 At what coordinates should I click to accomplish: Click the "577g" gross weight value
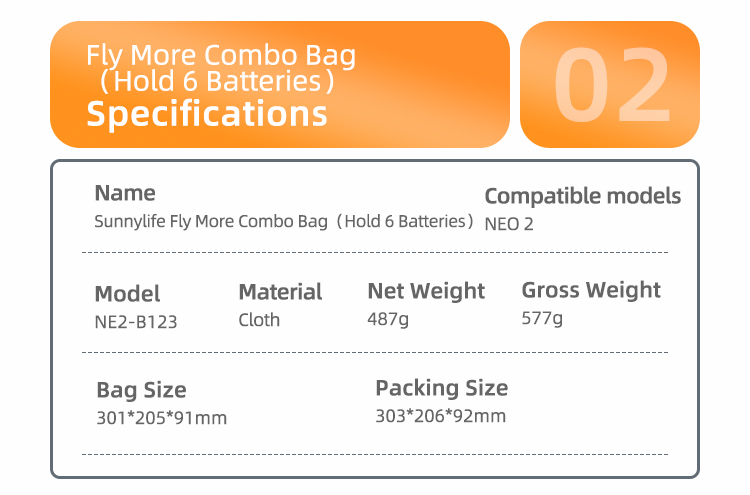(x=542, y=319)
